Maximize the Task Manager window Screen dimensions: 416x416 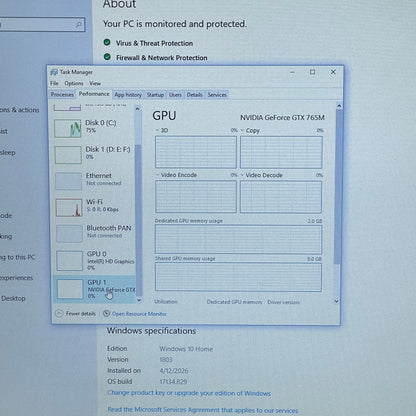[x=312, y=72]
